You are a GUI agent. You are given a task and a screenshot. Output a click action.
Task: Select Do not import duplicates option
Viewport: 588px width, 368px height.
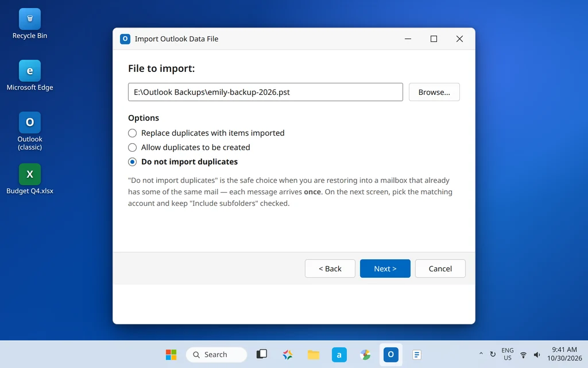pos(183,162)
